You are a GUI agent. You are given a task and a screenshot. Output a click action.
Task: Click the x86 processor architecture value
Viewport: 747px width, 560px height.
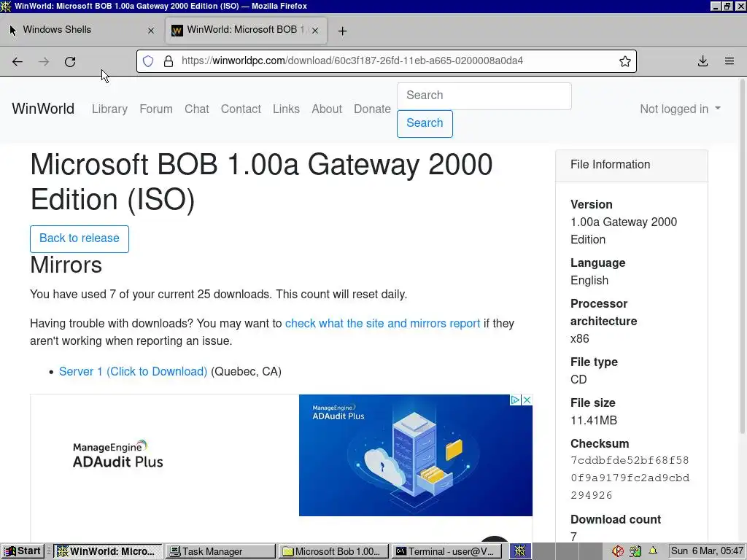click(x=580, y=338)
